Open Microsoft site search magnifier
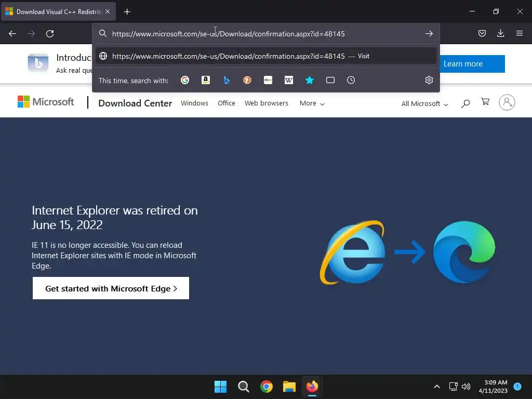Viewport: 532px width, 399px height. click(465, 103)
